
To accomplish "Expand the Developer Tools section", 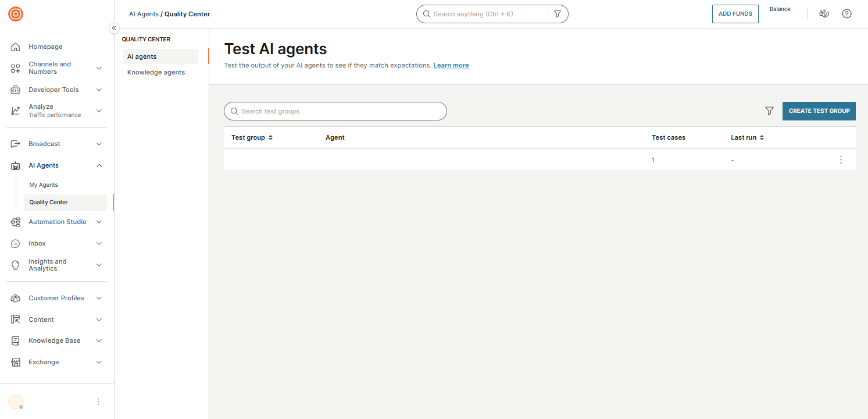I will tap(99, 90).
